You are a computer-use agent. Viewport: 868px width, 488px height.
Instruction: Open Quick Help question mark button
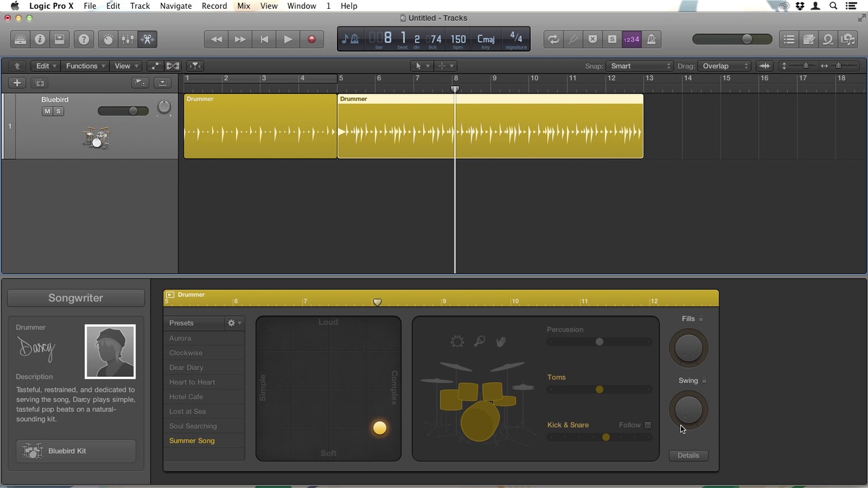click(84, 39)
